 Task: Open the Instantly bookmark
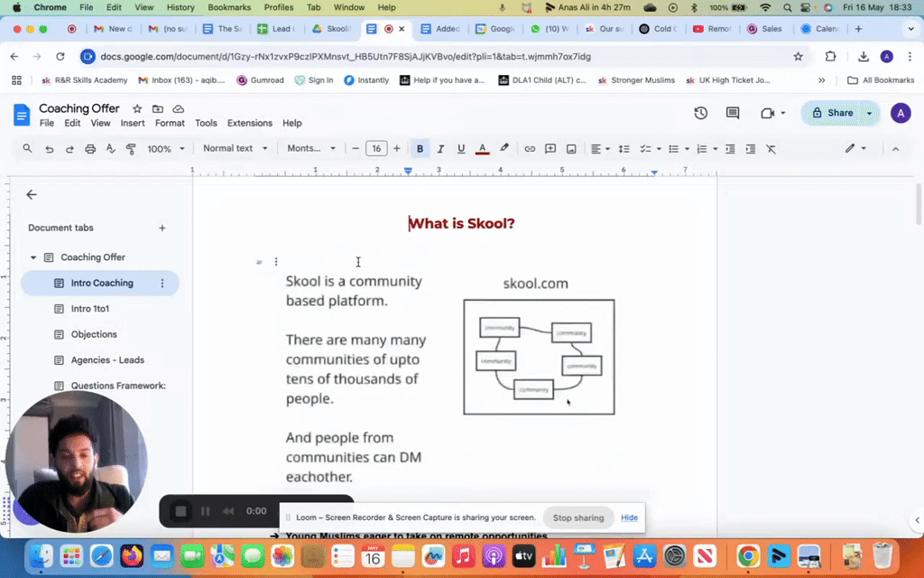366,80
